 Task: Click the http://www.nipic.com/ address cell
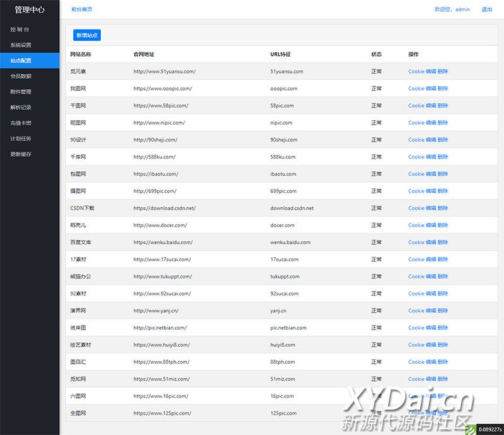click(159, 122)
